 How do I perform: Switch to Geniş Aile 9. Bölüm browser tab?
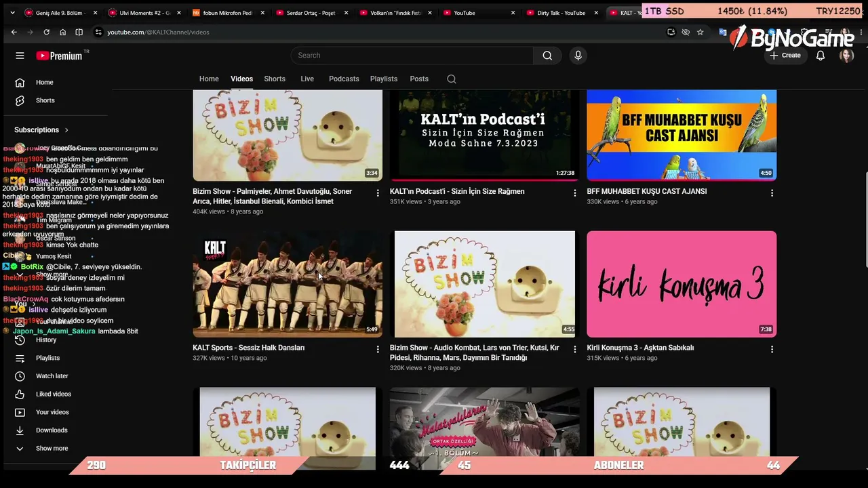pos(61,13)
